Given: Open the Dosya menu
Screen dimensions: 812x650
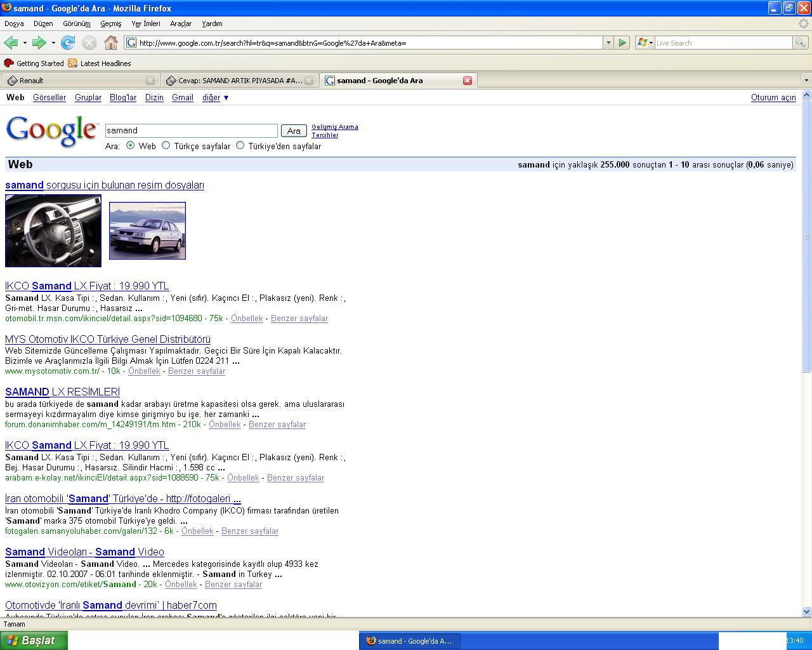Looking at the screenshot, I should (x=14, y=23).
